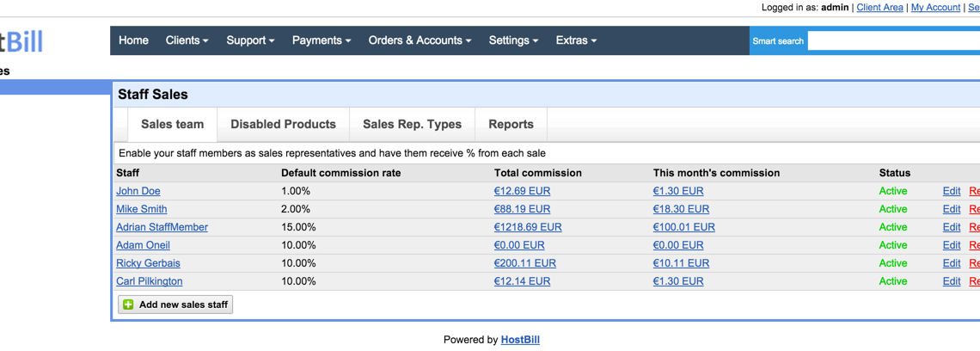Switch to the Sales team tab
The height and width of the screenshot is (351, 980).
[x=173, y=124]
